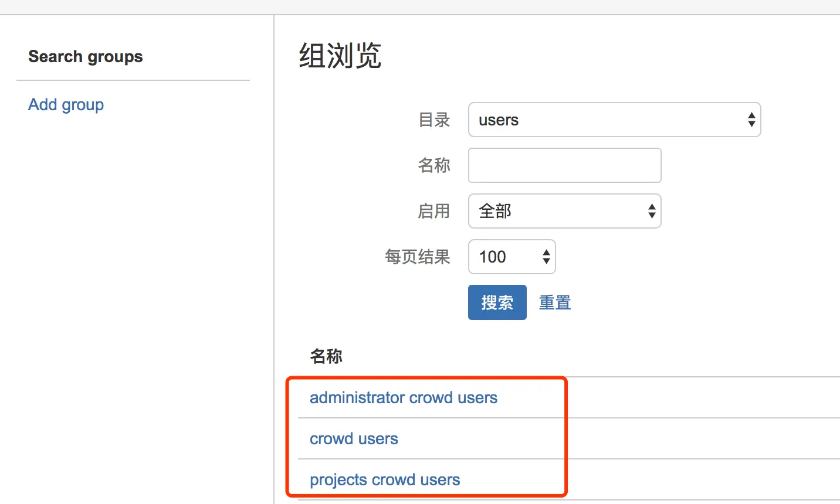The width and height of the screenshot is (840, 504).
Task: Click the Add group link
Action: [66, 105]
